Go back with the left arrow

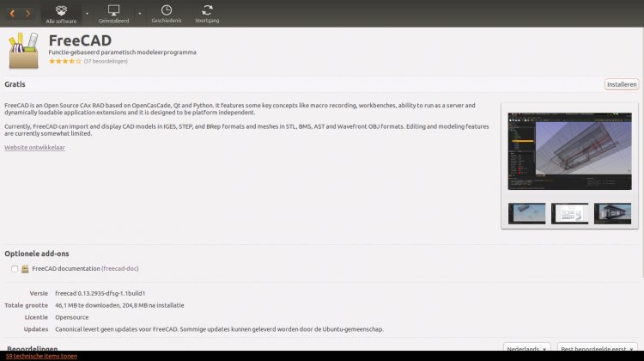point(12,14)
